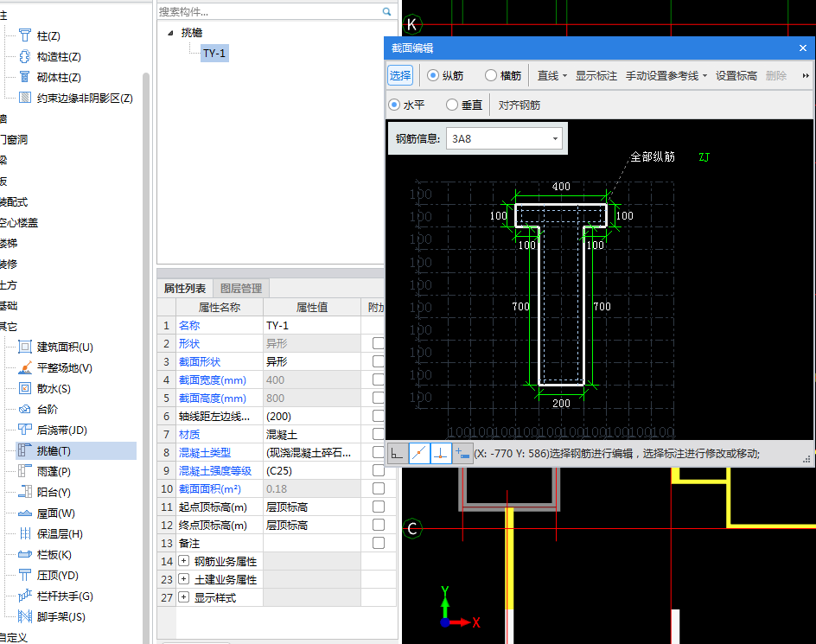Click the 散水(S) icon
Image resolution: width=816 pixels, height=644 pixels.
click(x=24, y=388)
